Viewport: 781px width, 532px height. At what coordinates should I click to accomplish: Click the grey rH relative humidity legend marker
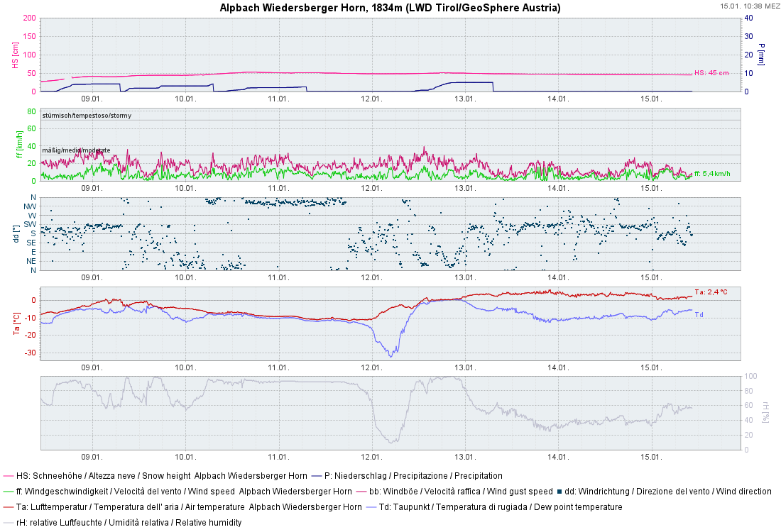pos(7,523)
